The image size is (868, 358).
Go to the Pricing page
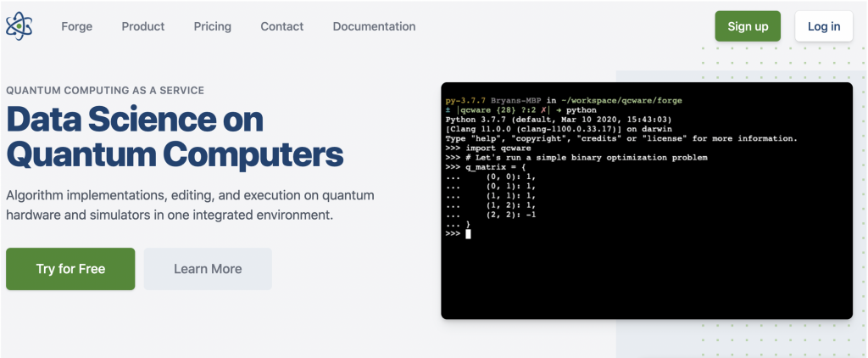[x=213, y=26]
